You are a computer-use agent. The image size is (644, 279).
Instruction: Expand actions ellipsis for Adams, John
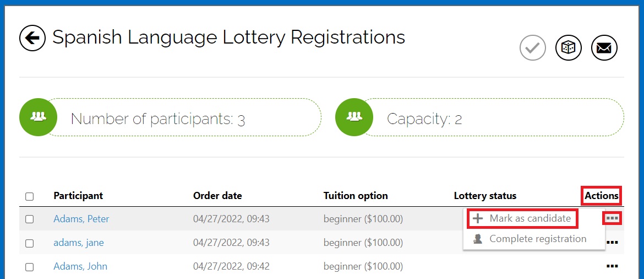tap(612, 266)
